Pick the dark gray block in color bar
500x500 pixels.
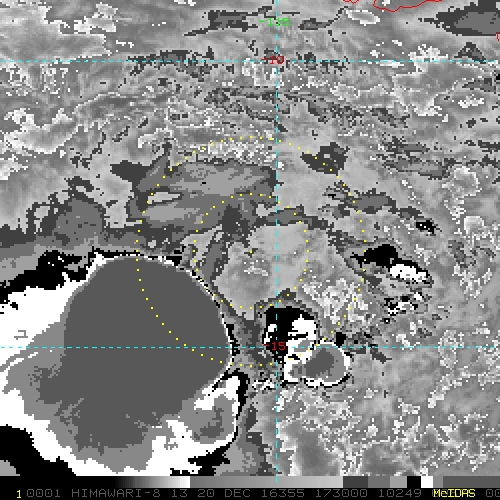click(x=355, y=482)
